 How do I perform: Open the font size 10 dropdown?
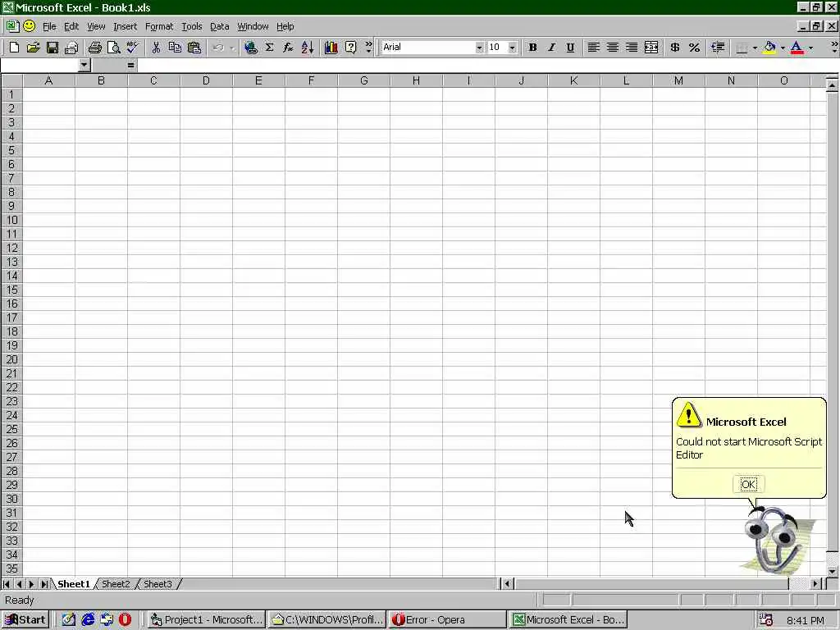tap(512, 48)
